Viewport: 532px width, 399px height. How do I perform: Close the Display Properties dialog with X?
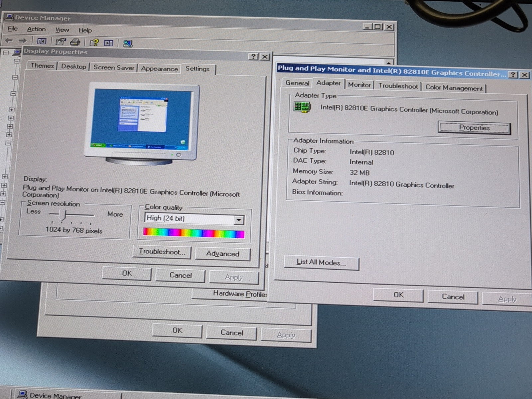click(265, 57)
